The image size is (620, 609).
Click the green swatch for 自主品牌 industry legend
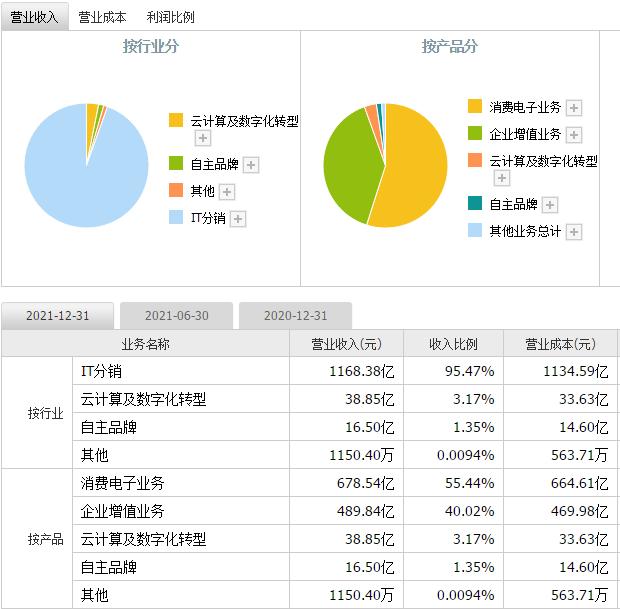(x=176, y=163)
